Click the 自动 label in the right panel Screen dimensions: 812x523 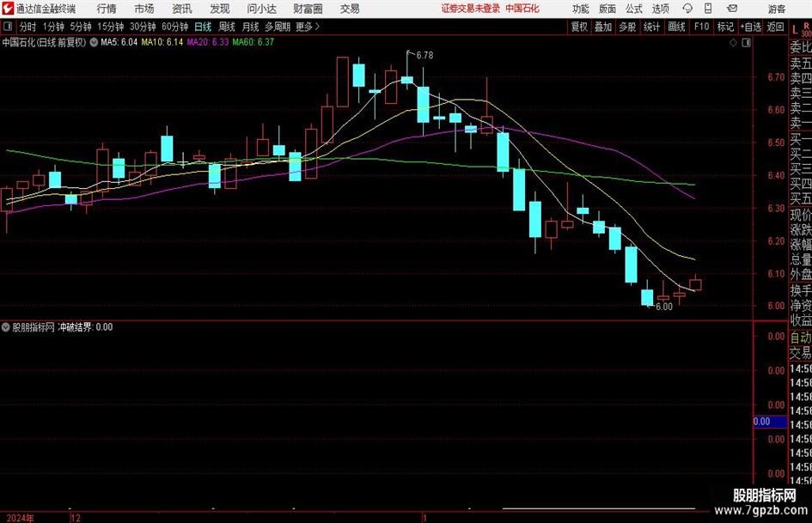coord(801,338)
